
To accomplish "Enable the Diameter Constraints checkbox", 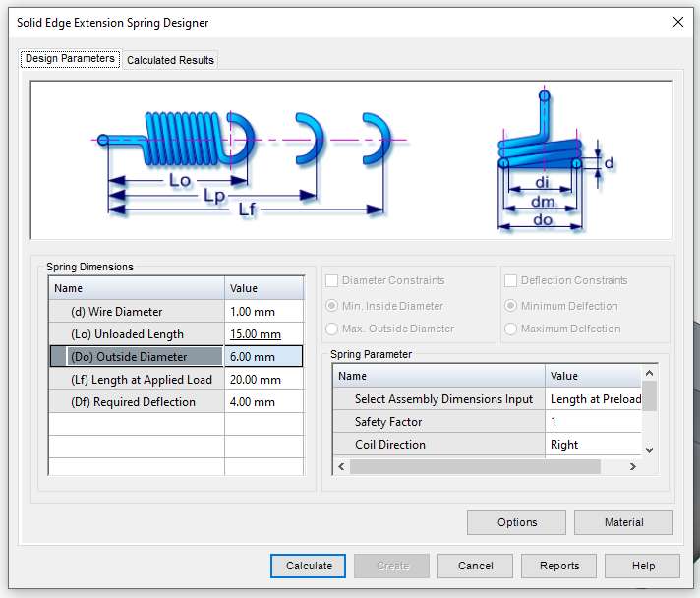I will point(331,280).
